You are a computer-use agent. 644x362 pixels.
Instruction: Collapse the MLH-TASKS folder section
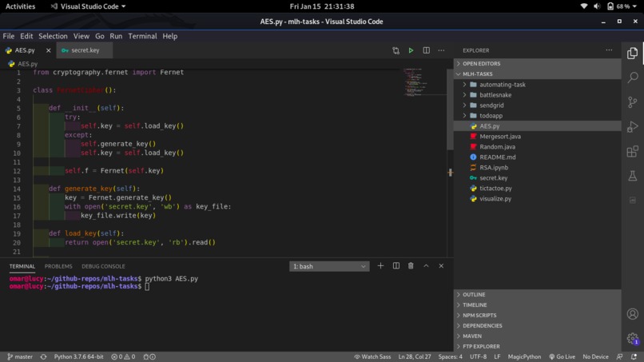tap(537, 74)
